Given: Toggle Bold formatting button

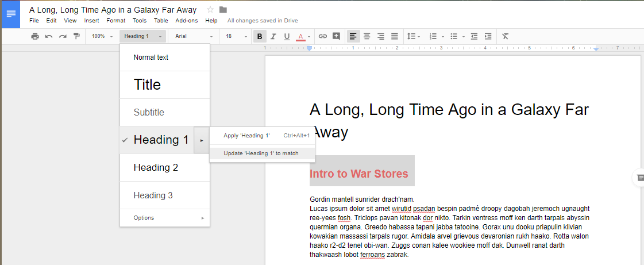Looking at the screenshot, I should tap(260, 36).
